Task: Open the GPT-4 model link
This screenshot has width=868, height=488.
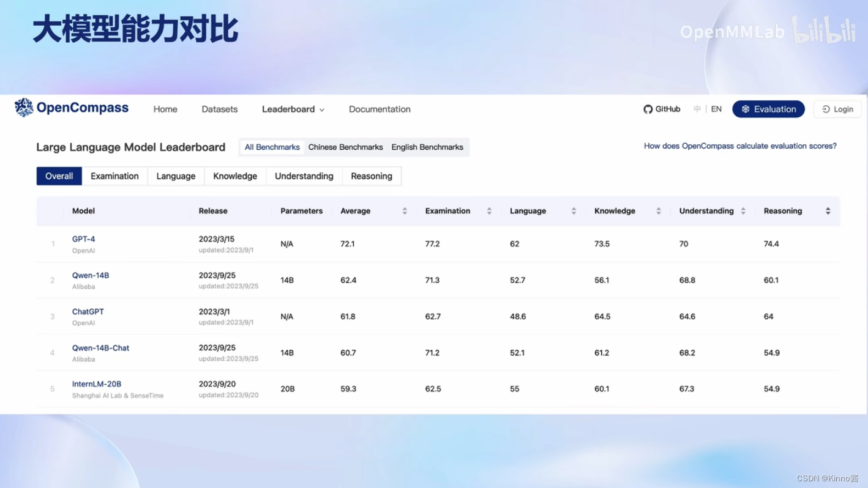Action: pos(83,239)
